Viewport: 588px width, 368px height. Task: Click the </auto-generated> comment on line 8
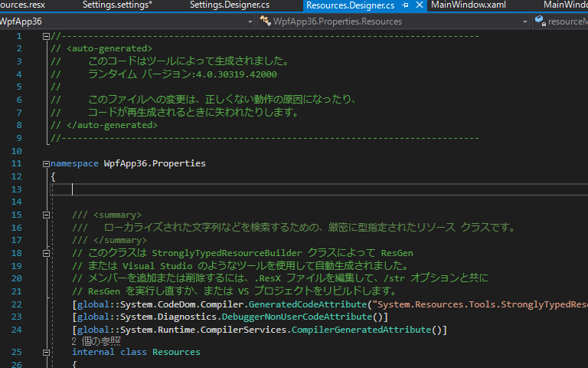coord(112,125)
